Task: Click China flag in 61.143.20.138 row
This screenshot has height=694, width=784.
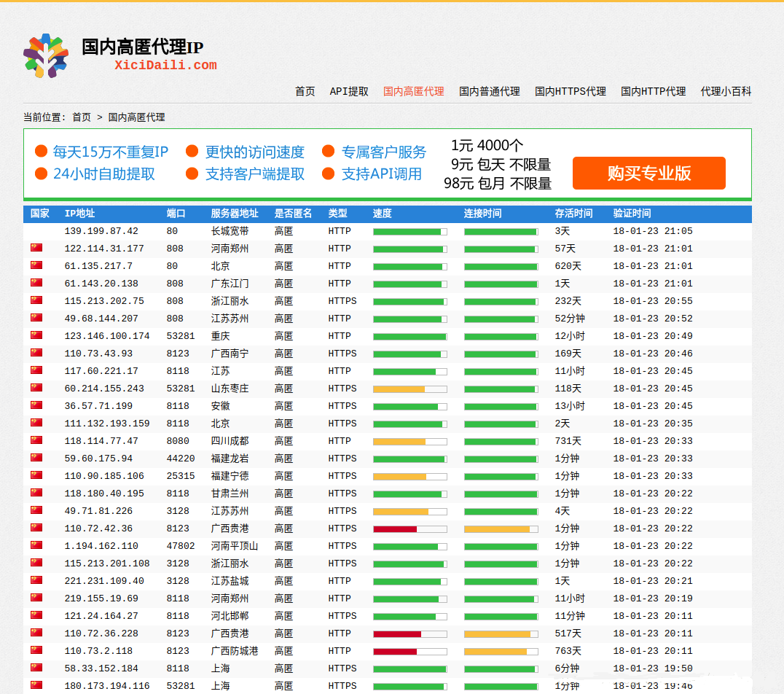Action: (36, 283)
